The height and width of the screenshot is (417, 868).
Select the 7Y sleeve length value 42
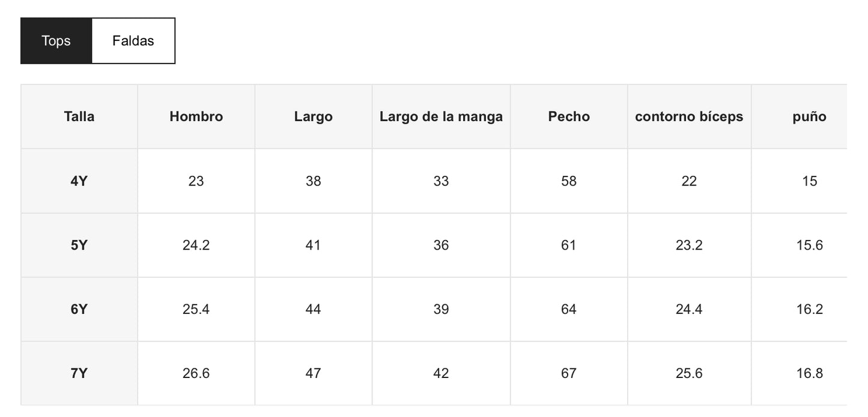coord(441,373)
